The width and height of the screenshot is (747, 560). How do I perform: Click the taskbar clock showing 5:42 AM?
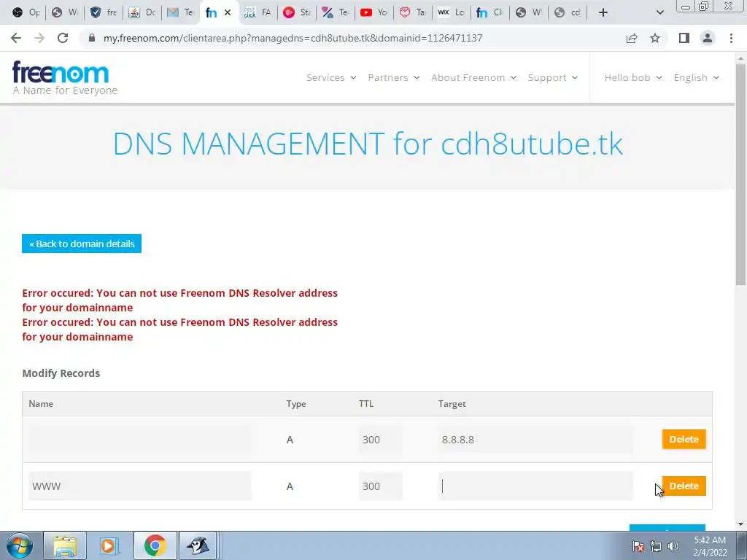710,546
